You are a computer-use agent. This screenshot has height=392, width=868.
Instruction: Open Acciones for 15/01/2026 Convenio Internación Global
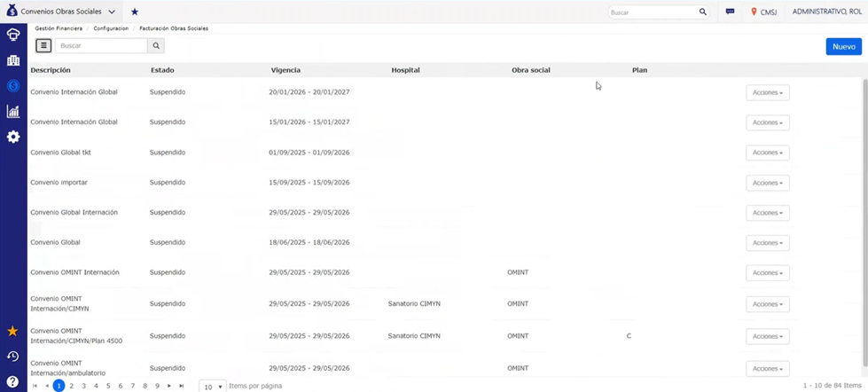tap(768, 123)
